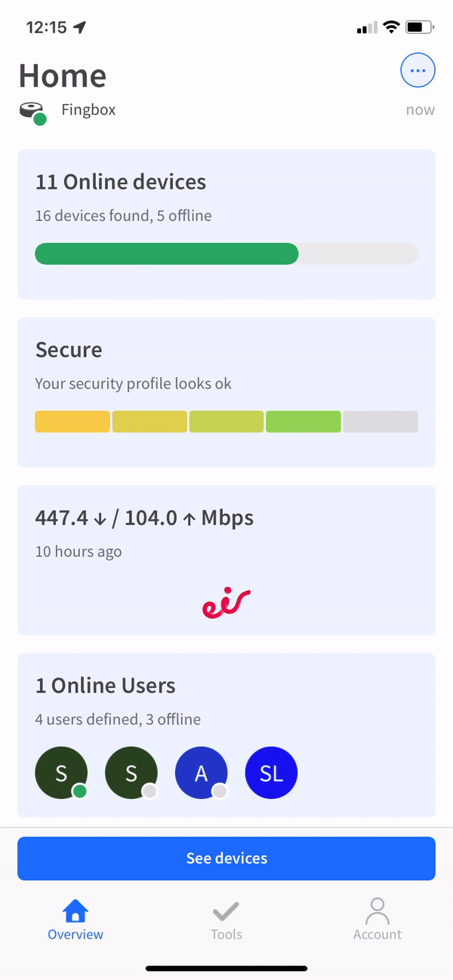453x980 pixels.
Task: Tap the Fingbox network name label
Action: 88,110
